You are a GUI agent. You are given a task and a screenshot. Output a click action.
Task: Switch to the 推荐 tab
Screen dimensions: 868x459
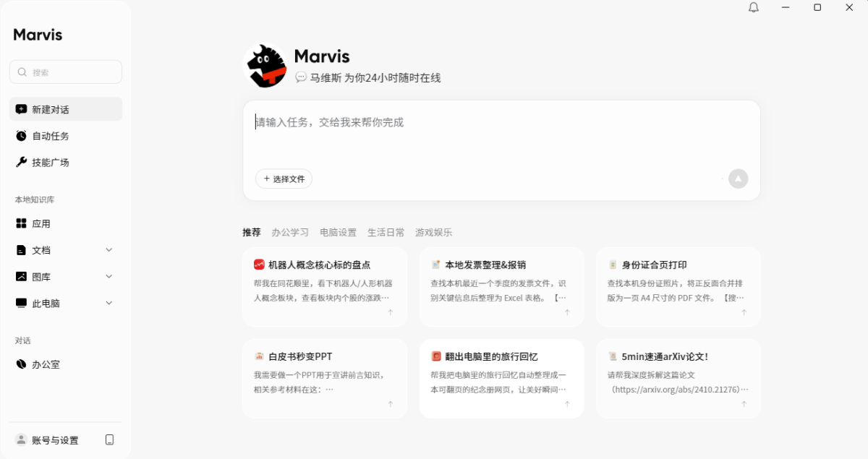pos(252,232)
